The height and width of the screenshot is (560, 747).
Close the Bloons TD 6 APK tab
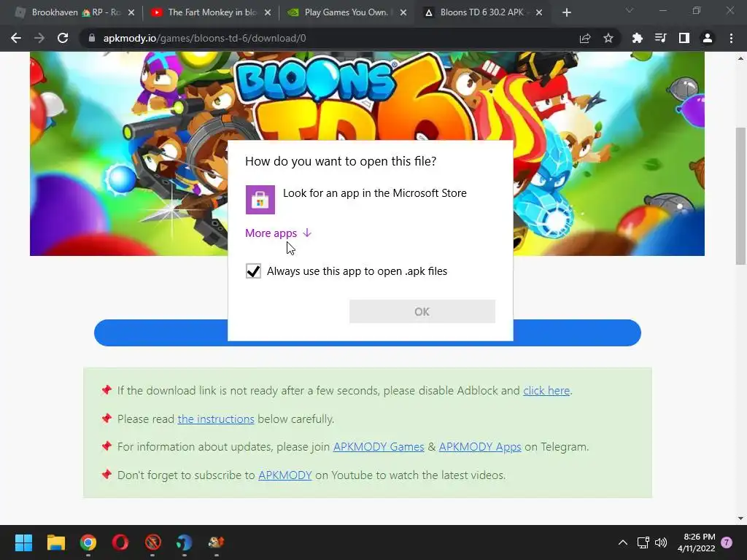539,12
